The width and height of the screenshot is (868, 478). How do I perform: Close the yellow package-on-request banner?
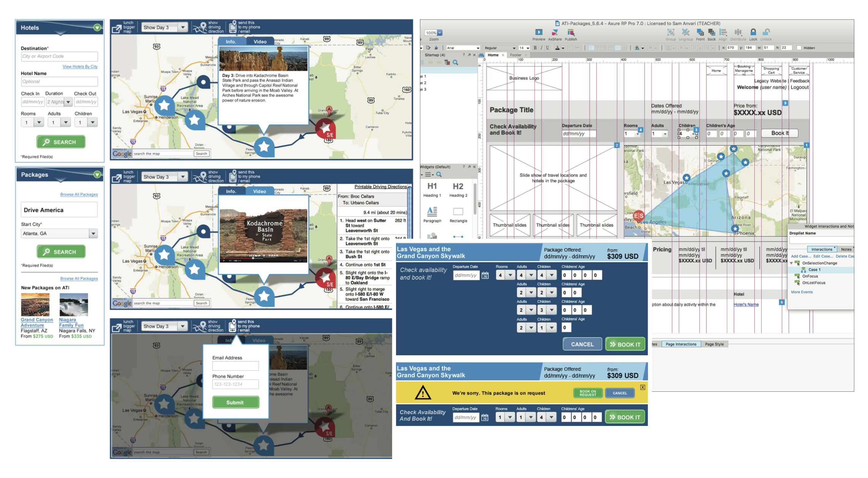click(642, 387)
